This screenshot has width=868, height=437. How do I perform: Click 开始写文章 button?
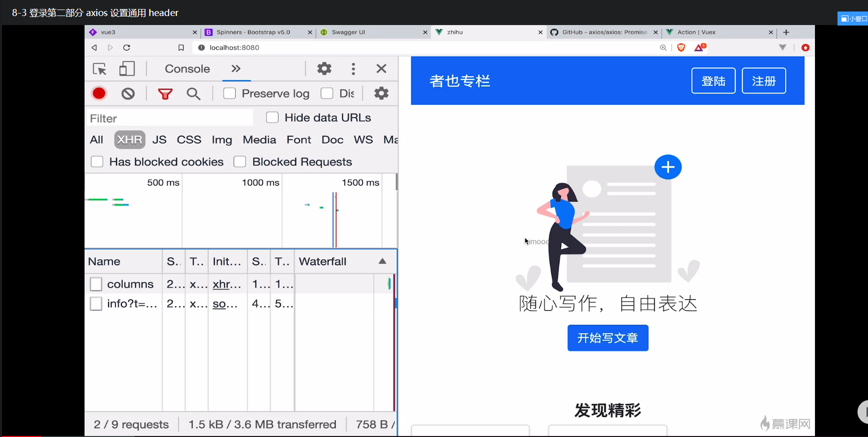tap(608, 338)
